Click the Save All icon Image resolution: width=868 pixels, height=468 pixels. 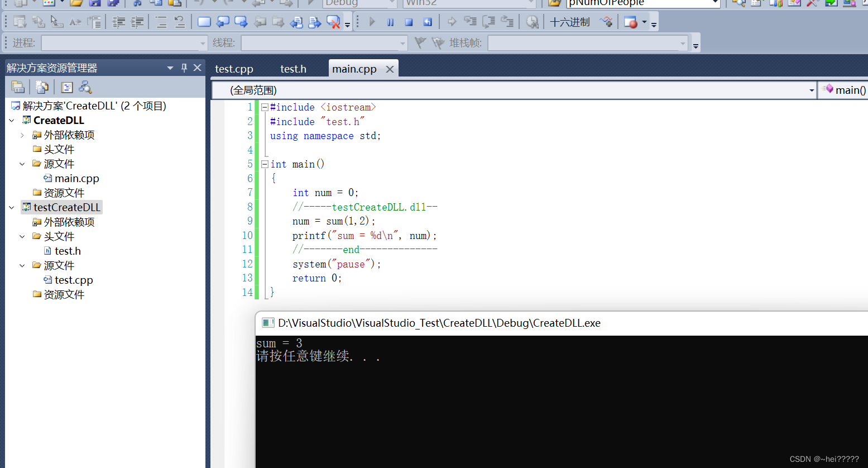(x=113, y=4)
